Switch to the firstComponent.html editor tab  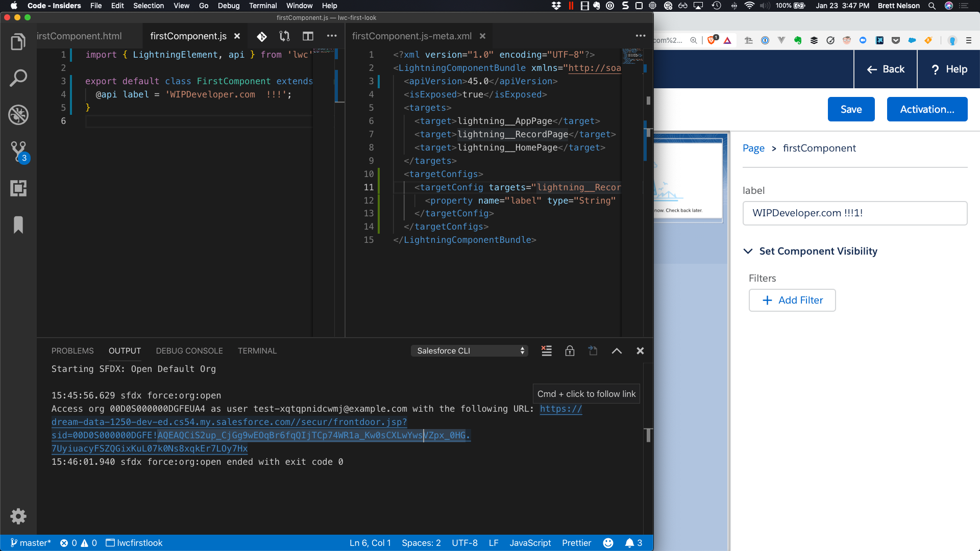click(79, 36)
